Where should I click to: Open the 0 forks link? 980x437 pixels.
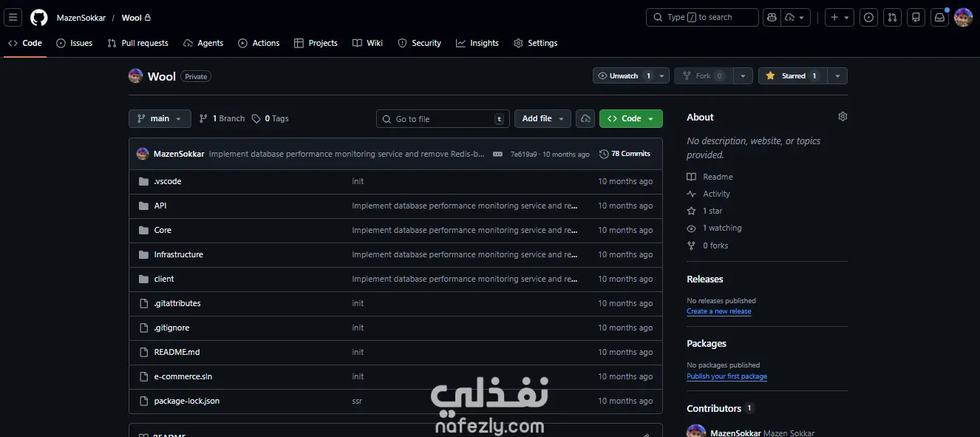[708, 245]
